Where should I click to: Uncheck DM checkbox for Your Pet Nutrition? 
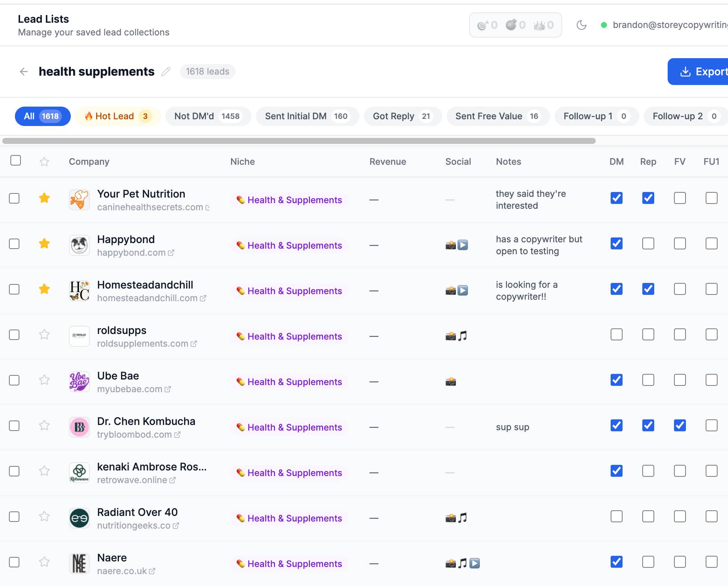click(616, 198)
